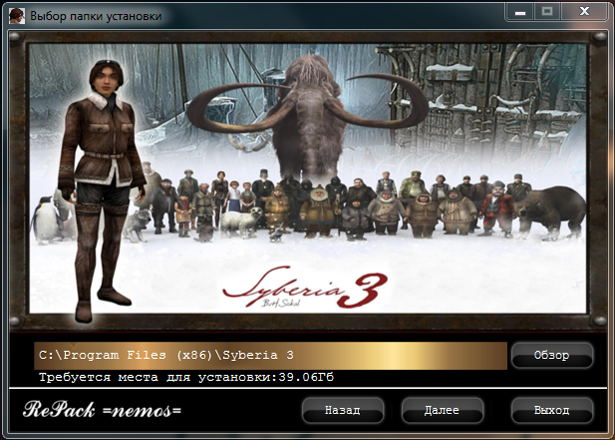Exit the installer via Выход button
This screenshot has height=440, width=615.
(551, 410)
